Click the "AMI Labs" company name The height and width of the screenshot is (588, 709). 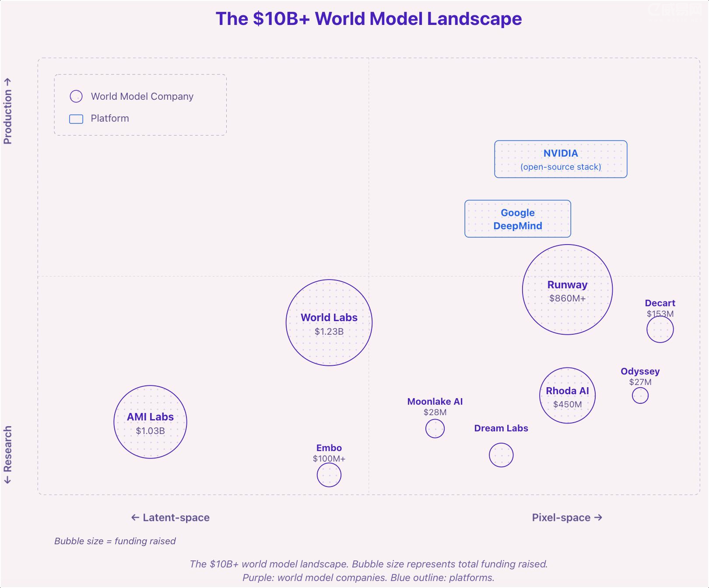[x=150, y=417]
